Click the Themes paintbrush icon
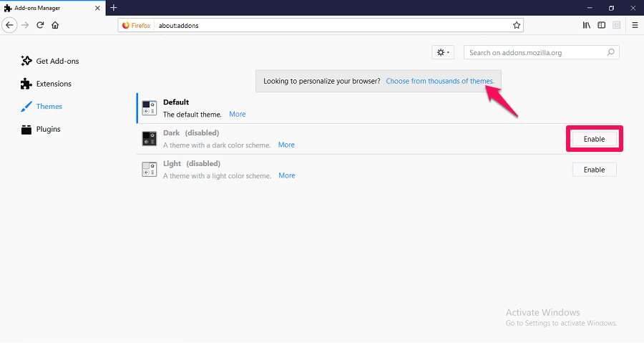Image resolution: width=644 pixels, height=343 pixels. click(x=26, y=107)
